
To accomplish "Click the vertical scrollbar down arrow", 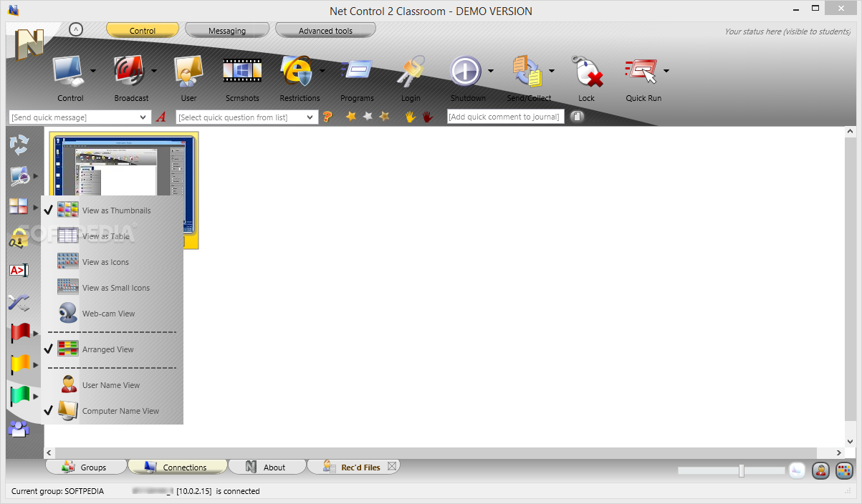I will tap(851, 442).
